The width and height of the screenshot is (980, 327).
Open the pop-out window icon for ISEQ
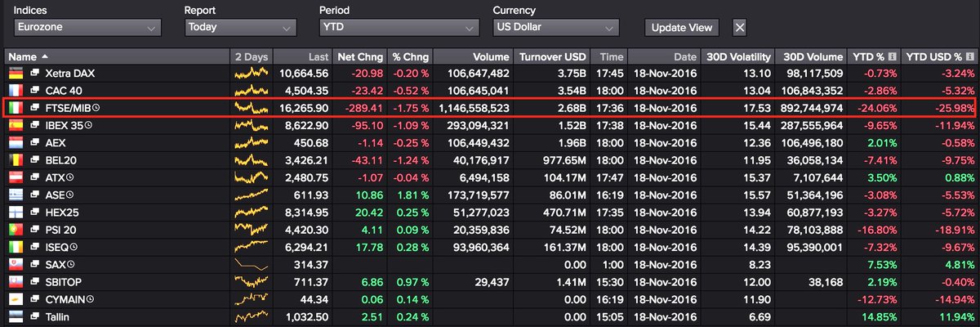pos(35,245)
